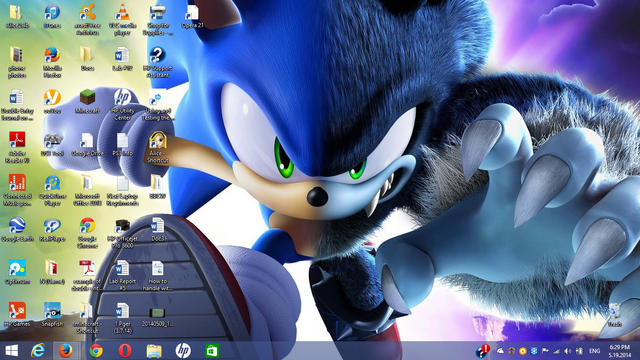Open the Snapfish desktop shortcut
Image resolution: width=640 pixels, height=360 pixels.
click(52, 314)
